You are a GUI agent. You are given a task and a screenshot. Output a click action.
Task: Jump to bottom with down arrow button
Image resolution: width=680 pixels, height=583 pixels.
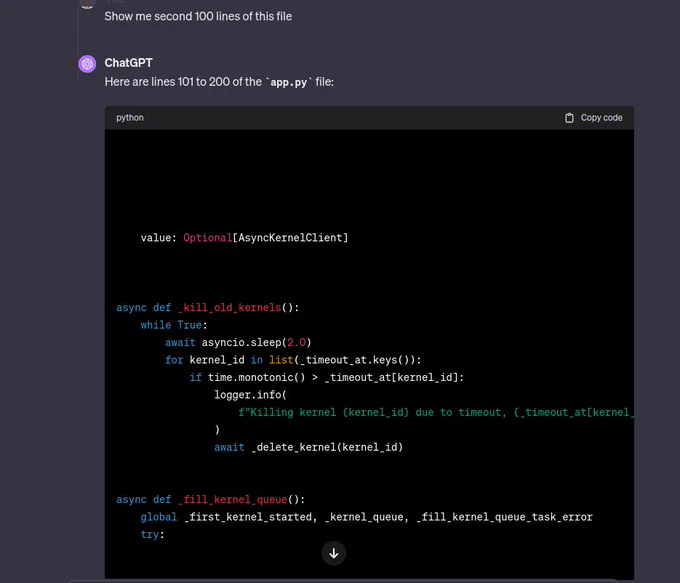coord(333,553)
